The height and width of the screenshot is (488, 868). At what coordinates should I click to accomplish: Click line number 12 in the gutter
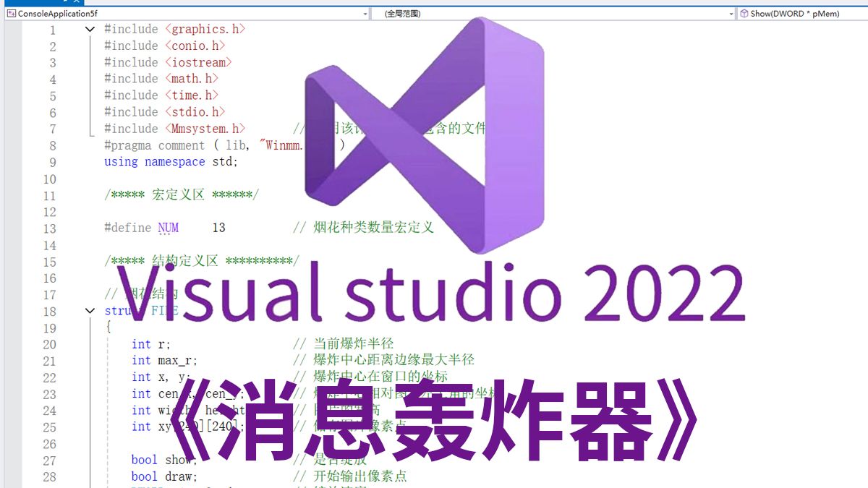(49, 213)
